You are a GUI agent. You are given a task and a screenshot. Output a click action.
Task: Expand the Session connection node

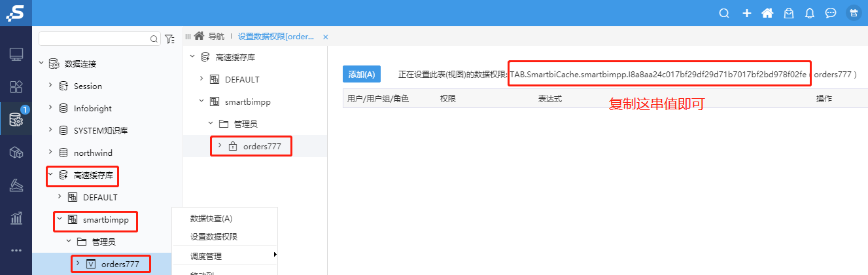tap(50, 86)
